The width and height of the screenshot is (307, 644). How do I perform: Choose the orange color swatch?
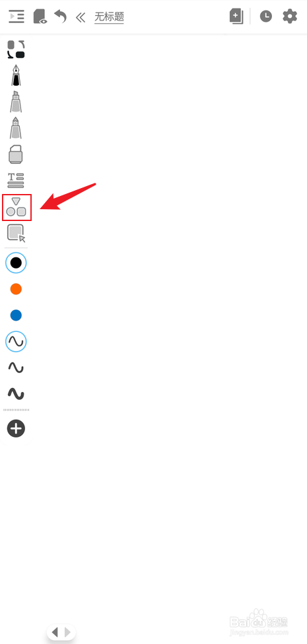coord(16,289)
